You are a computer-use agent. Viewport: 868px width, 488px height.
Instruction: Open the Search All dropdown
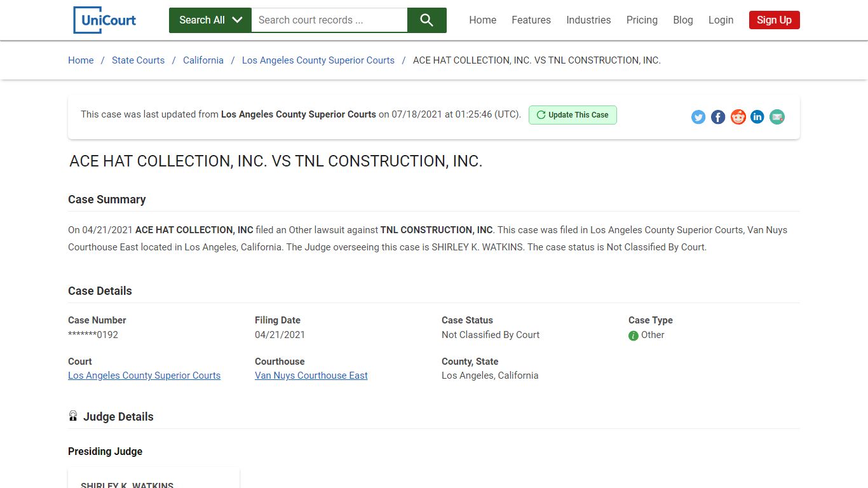coord(210,20)
